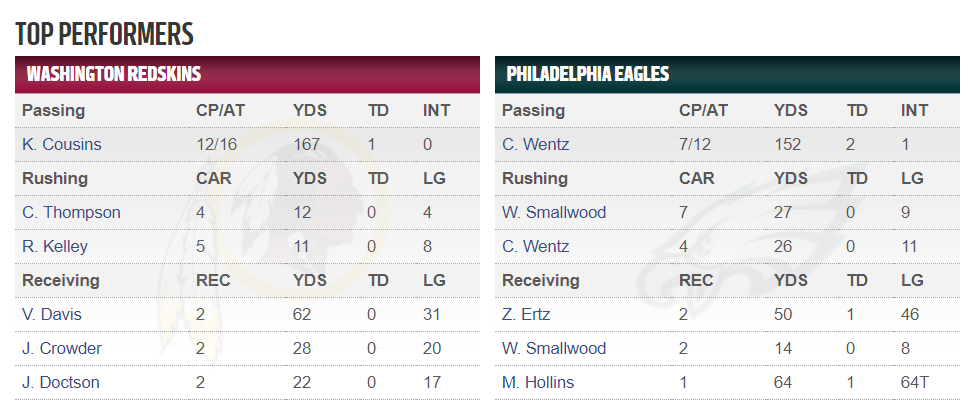Click the Eagles Receiving section header
The height and width of the screenshot is (402, 969).
541,281
